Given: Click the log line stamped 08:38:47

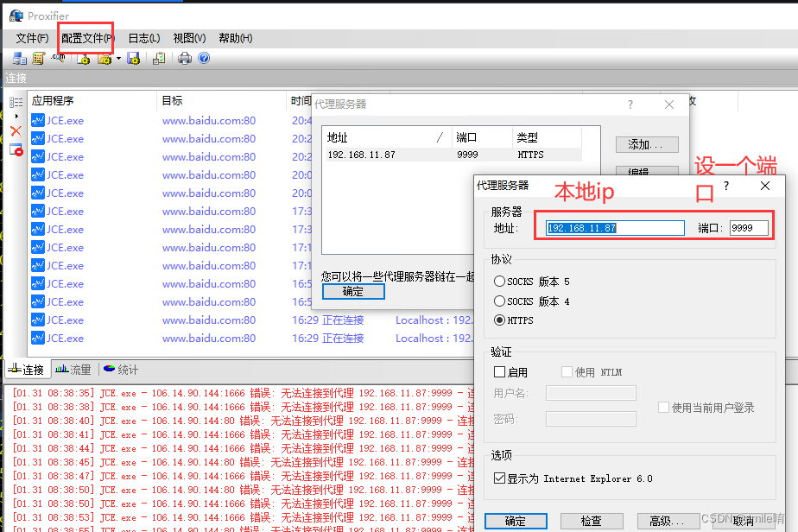Looking at the screenshot, I should pyautogui.click(x=244, y=476).
